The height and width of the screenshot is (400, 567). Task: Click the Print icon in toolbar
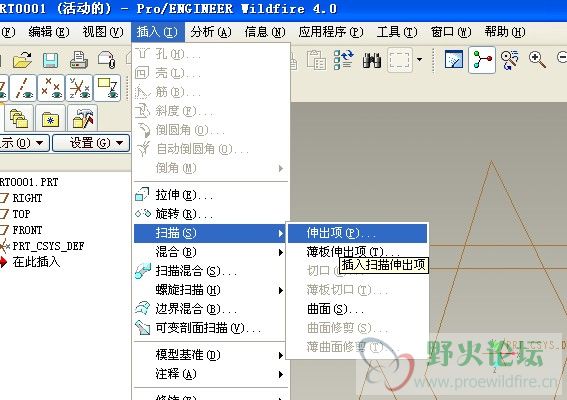coord(78,60)
